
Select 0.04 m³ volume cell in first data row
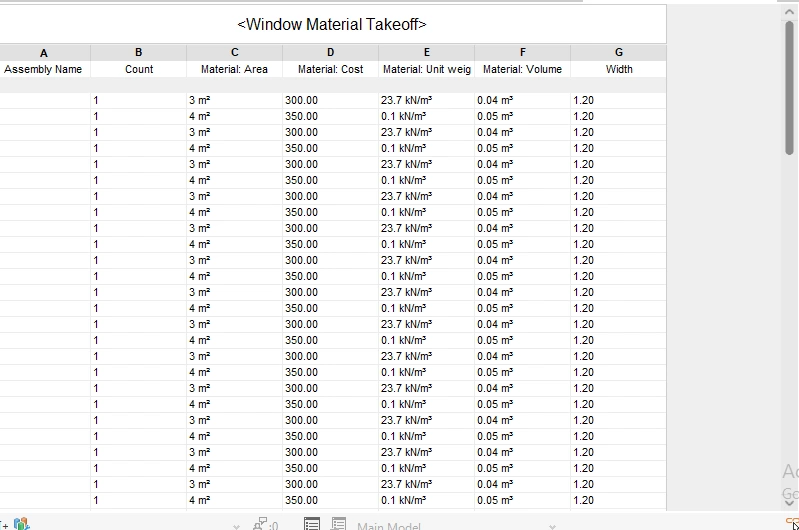(x=522, y=100)
